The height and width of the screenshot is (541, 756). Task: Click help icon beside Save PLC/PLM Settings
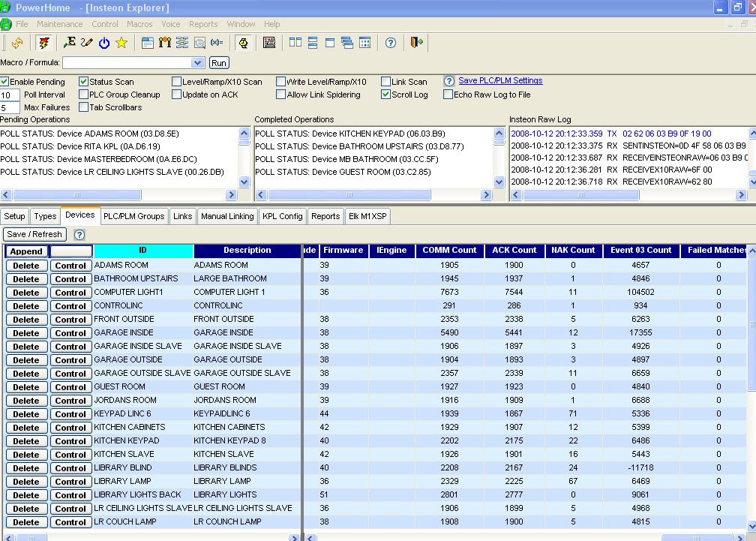(449, 81)
